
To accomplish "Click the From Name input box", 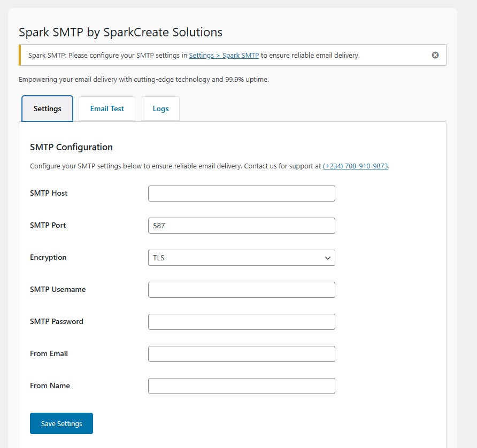I will pyautogui.click(x=241, y=385).
